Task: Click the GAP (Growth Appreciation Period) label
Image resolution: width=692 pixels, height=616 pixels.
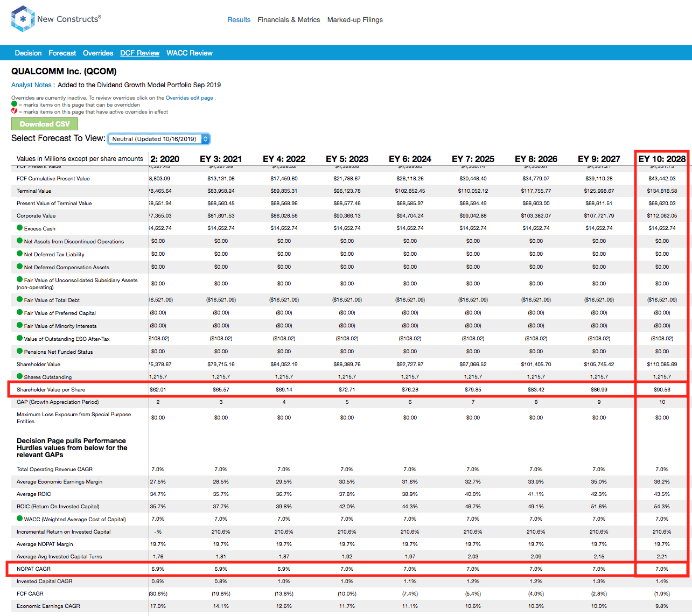Action: 58,402
